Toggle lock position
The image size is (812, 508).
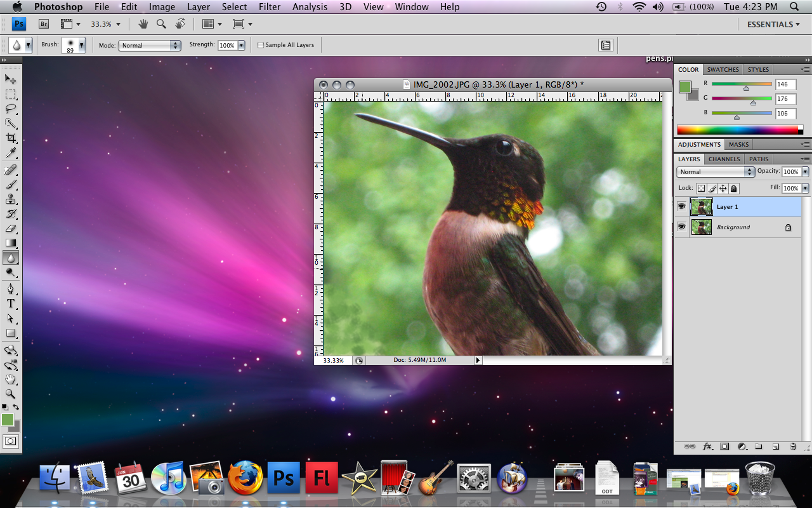pos(723,189)
